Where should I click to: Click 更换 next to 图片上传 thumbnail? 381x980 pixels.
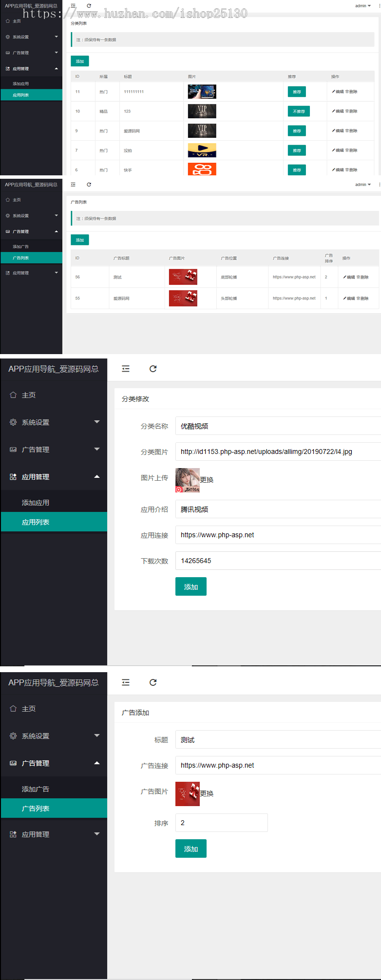click(207, 480)
